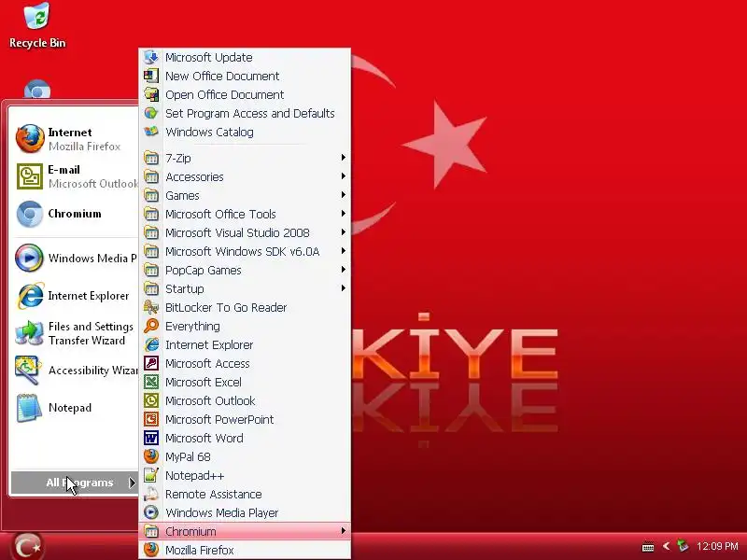
Task: Click the Microsoft Excel icon
Action: (151, 382)
